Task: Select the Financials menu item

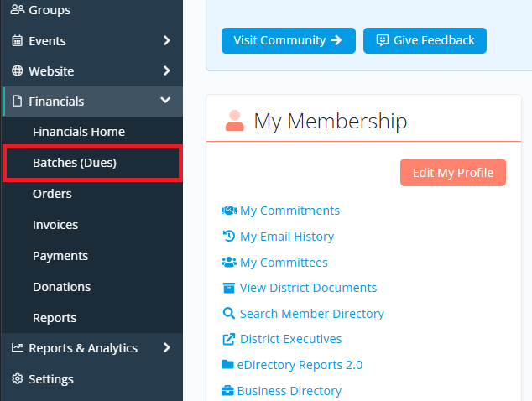Action: (92, 102)
